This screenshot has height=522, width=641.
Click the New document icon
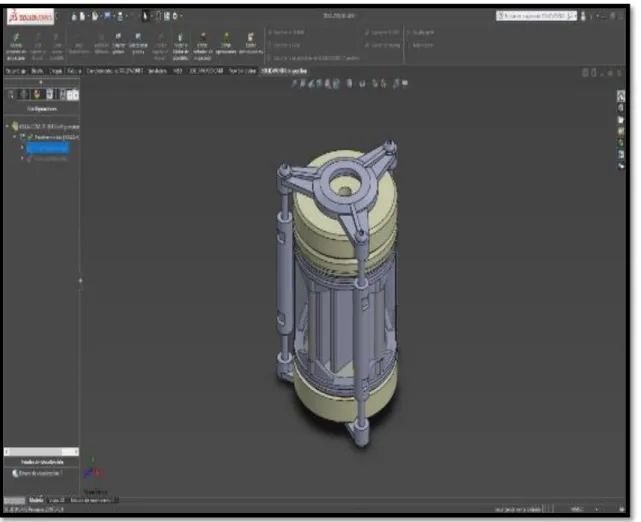(83, 16)
